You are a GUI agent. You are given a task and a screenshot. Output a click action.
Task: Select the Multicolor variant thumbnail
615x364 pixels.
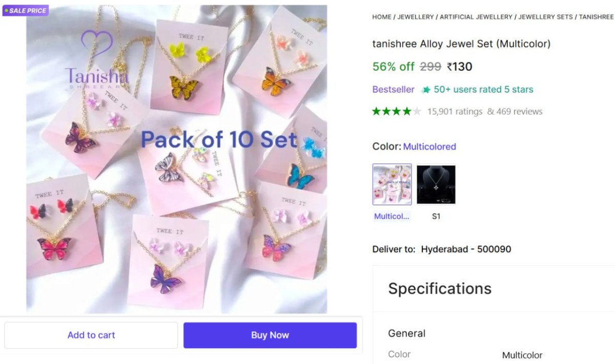coord(392,184)
